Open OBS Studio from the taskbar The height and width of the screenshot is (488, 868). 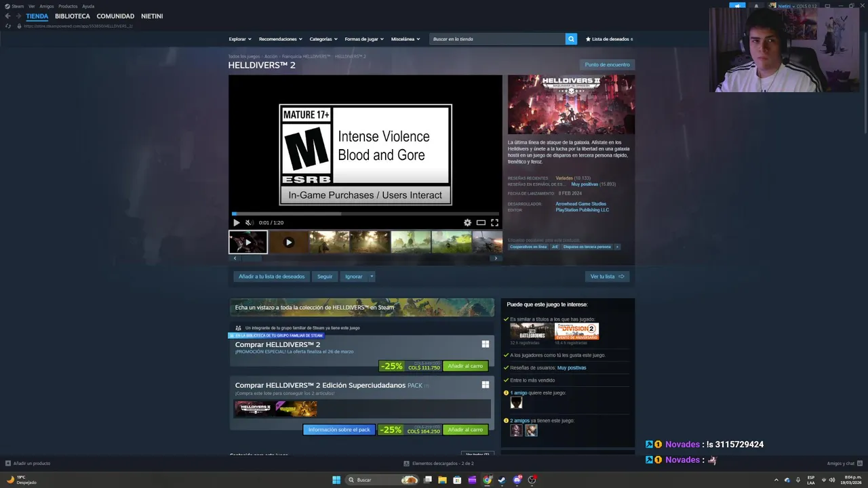(532, 480)
